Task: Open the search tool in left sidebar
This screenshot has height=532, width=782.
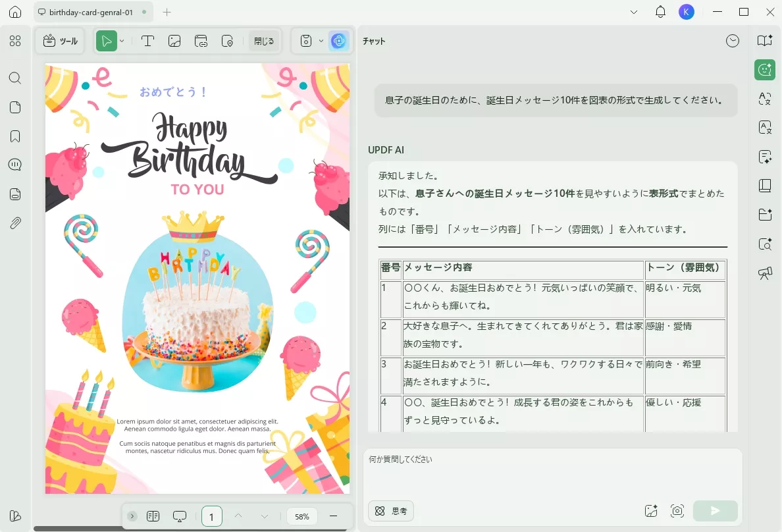Action: click(x=15, y=78)
